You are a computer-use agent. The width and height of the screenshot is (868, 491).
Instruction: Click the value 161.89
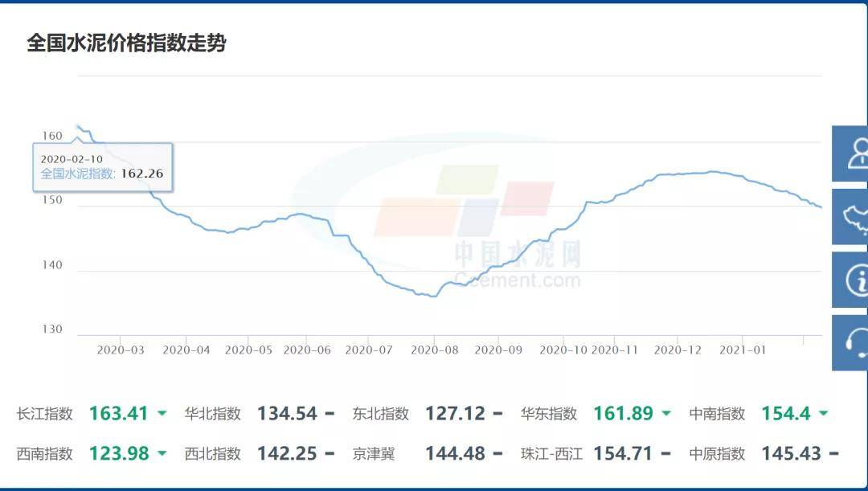click(624, 414)
